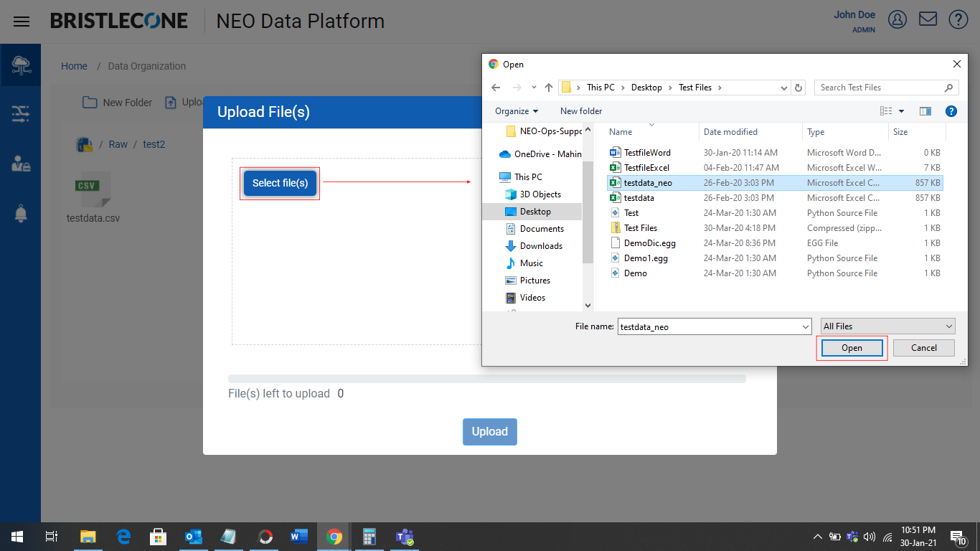Click Cancel in the Open dialog

point(924,348)
